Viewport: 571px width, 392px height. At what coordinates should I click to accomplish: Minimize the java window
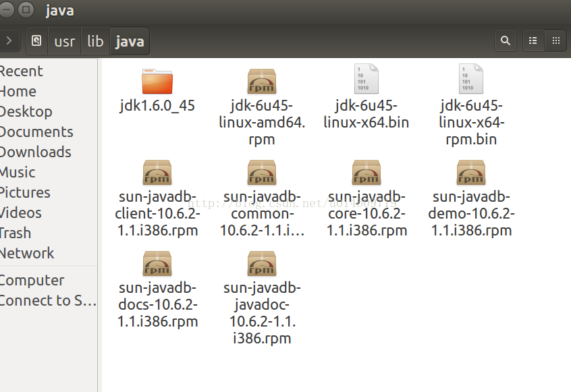coord(6,10)
